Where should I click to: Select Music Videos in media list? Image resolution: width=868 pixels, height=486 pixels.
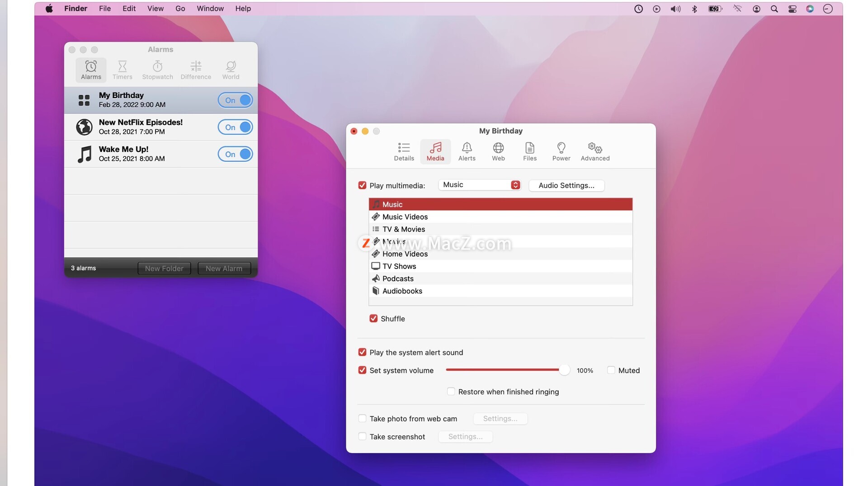point(500,217)
